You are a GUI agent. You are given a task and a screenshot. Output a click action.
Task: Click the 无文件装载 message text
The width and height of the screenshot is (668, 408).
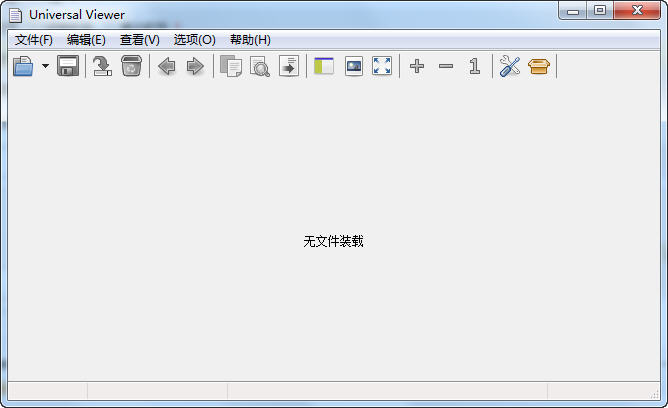click(333, 241)
